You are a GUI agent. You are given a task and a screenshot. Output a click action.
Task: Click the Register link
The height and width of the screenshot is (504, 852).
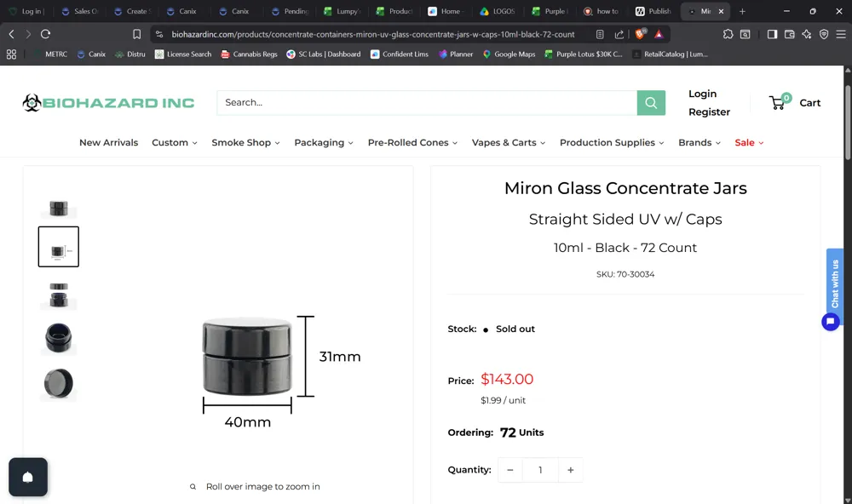click(709, 112)
